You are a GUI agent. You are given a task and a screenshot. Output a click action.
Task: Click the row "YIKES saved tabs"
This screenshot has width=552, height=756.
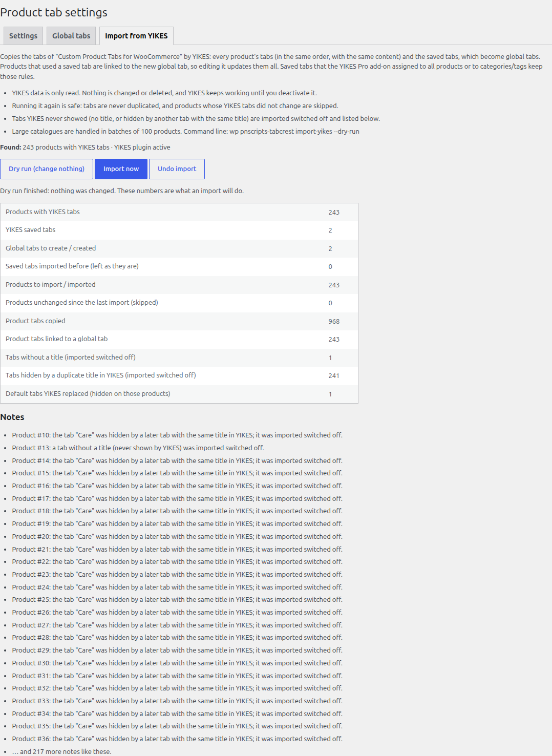pos(179,230)
